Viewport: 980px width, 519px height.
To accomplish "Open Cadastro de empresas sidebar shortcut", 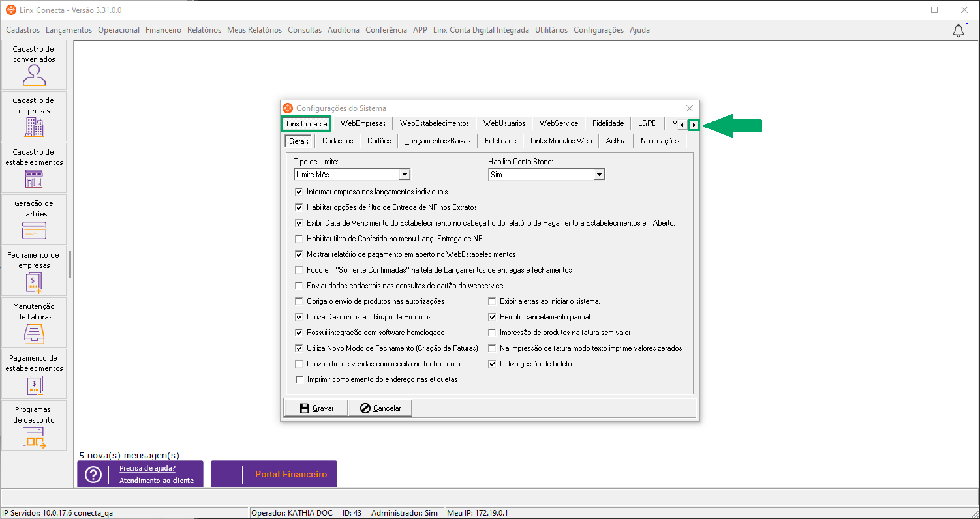I will pos(34,117).
